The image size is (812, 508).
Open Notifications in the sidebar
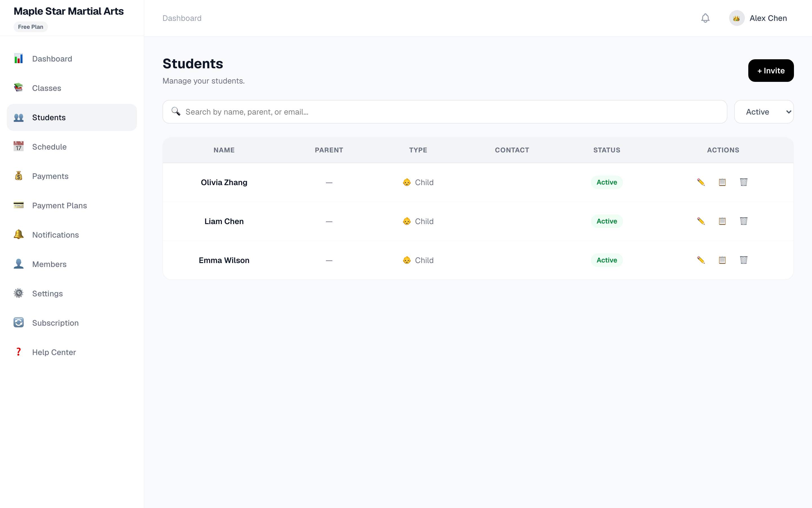point(72,235)
